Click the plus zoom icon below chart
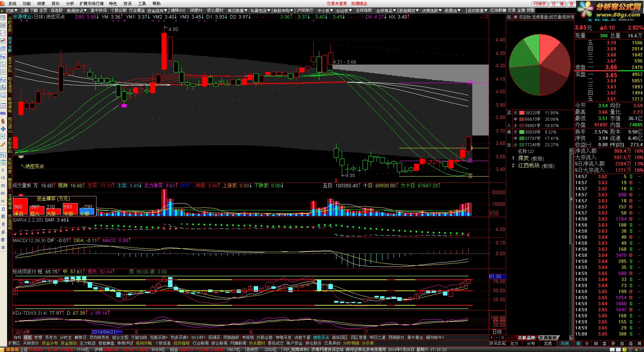Screen dimensions: 644x352 point(491,337)
